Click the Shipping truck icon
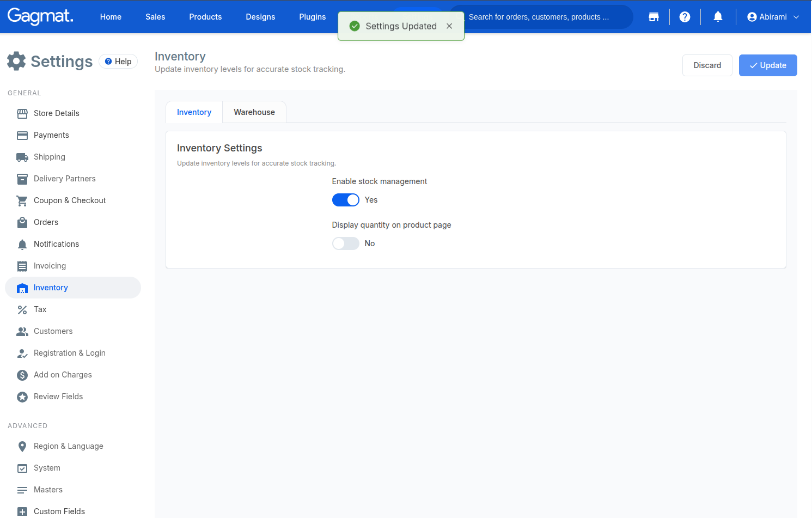The height and width of the screenshot is (518, 812). tap(22, 157)
